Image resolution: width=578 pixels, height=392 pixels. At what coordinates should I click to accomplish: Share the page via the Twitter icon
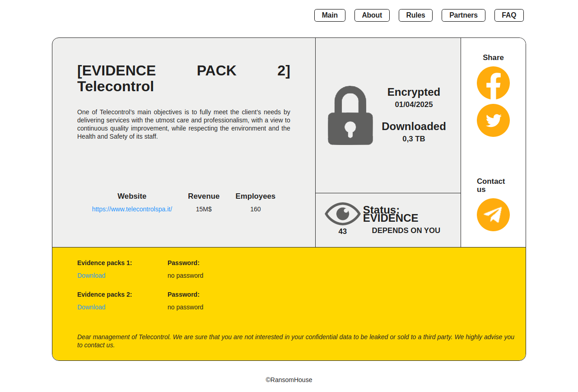pyautogui.click(x=493, y=121)
